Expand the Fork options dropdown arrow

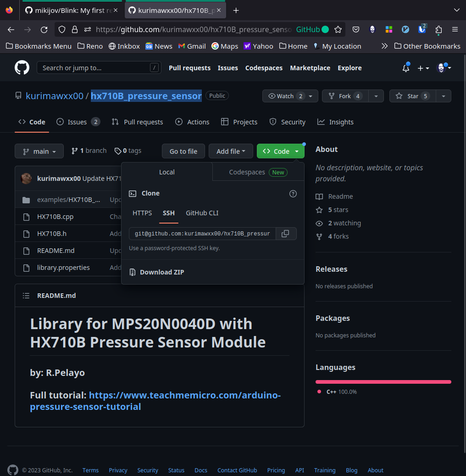[376, 96]
